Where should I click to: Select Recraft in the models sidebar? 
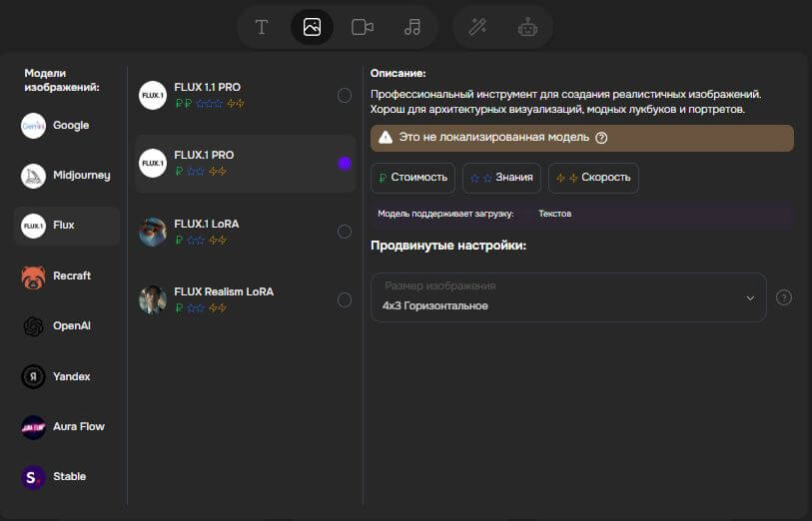[66, 275]
